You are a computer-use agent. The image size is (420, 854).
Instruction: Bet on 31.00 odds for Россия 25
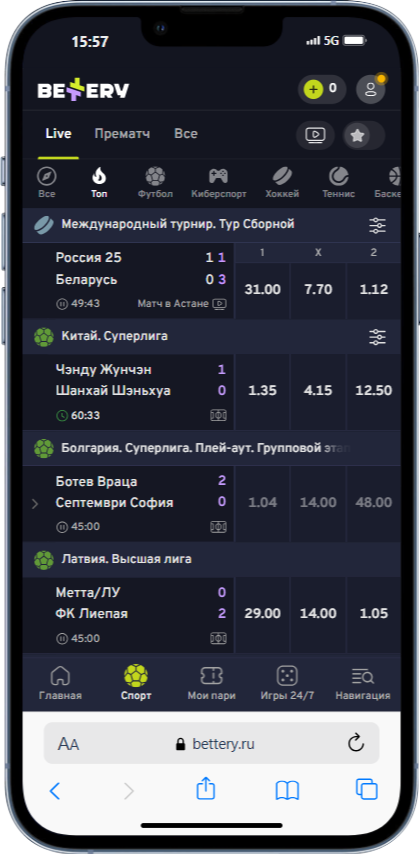pos(262,290)
